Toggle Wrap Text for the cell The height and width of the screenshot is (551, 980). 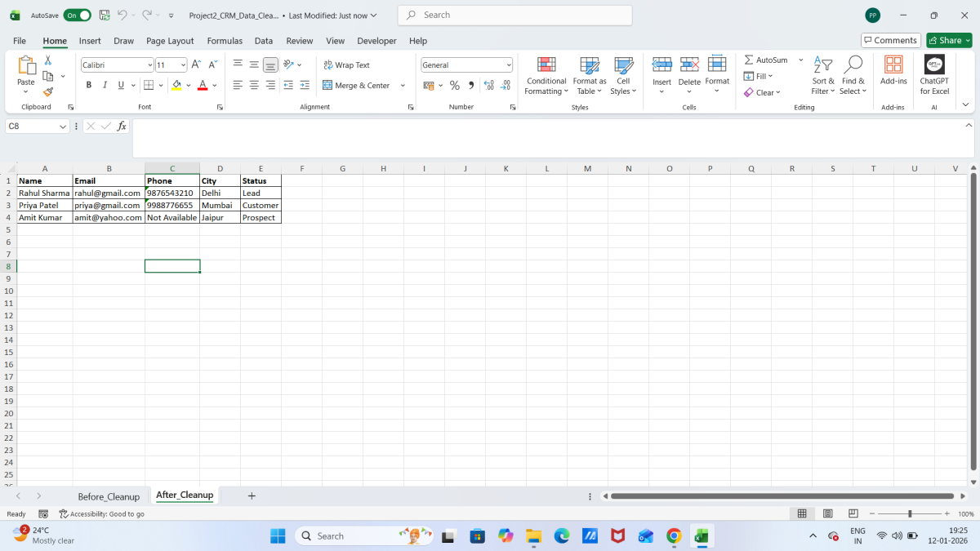tap(346, 64)
